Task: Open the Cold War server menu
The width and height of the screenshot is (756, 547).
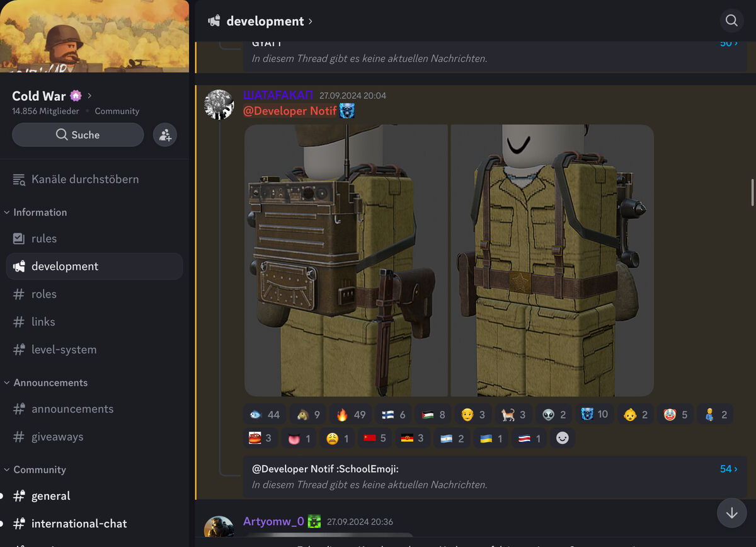Action: coord(52,96)
